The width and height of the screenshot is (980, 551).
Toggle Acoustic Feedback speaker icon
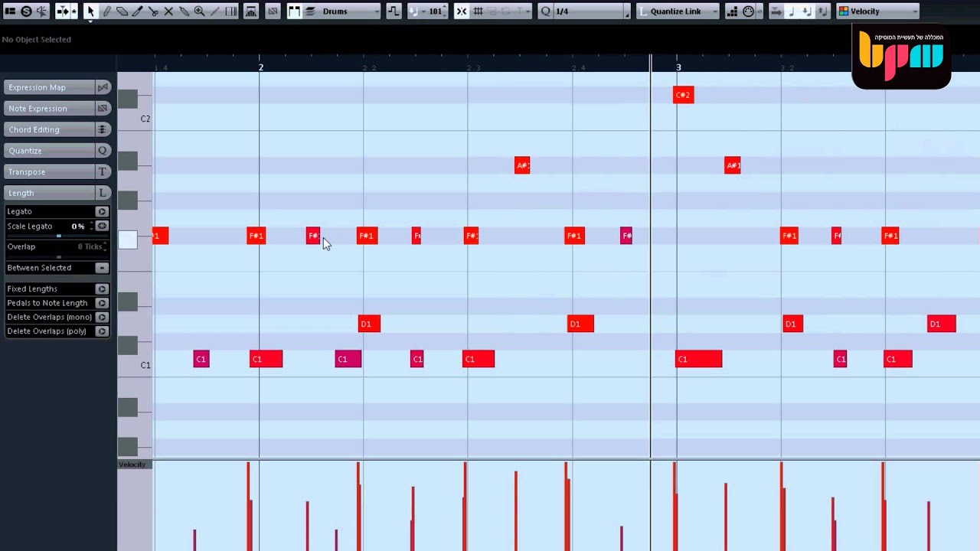pos(41,11)
